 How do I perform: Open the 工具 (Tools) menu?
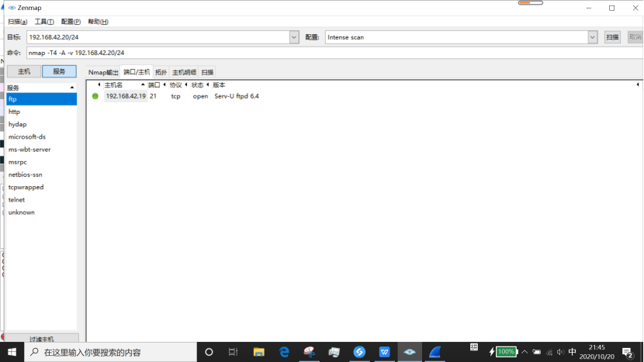pyautogui.click(x=44, y=22)
